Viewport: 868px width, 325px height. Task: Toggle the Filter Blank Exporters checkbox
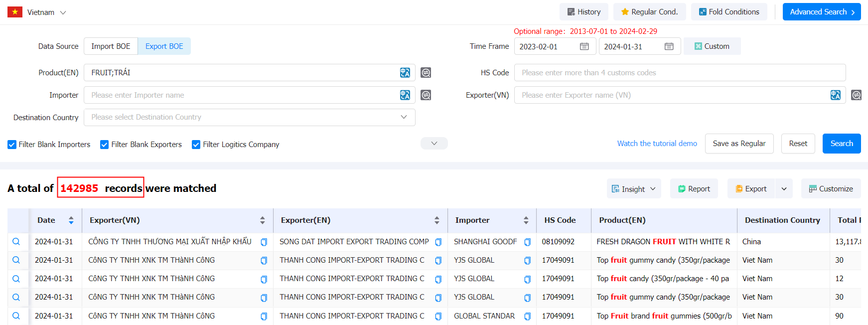click(105, 145)
